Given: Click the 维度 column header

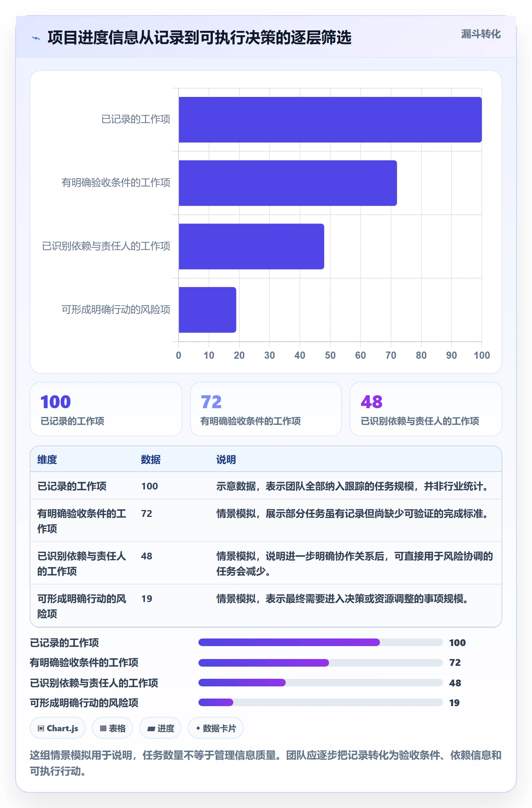Looking at the screenshot, I should click(x=47, y=459).
